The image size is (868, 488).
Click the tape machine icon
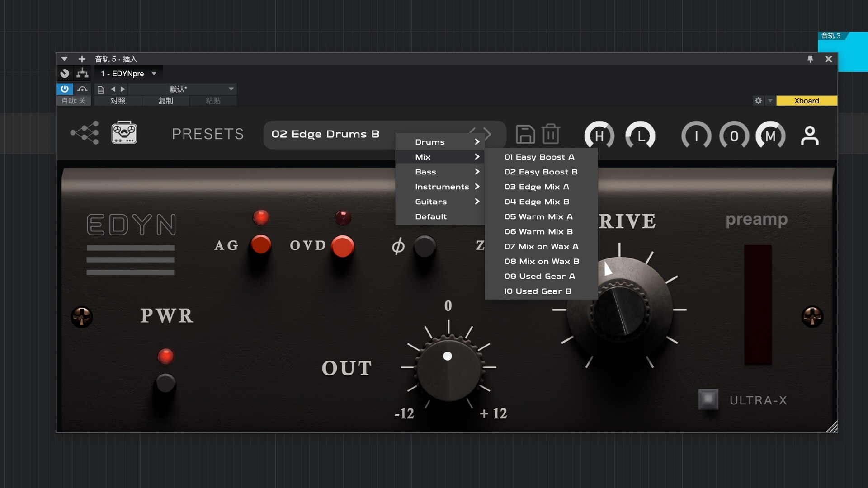click(x=124, y=133)
